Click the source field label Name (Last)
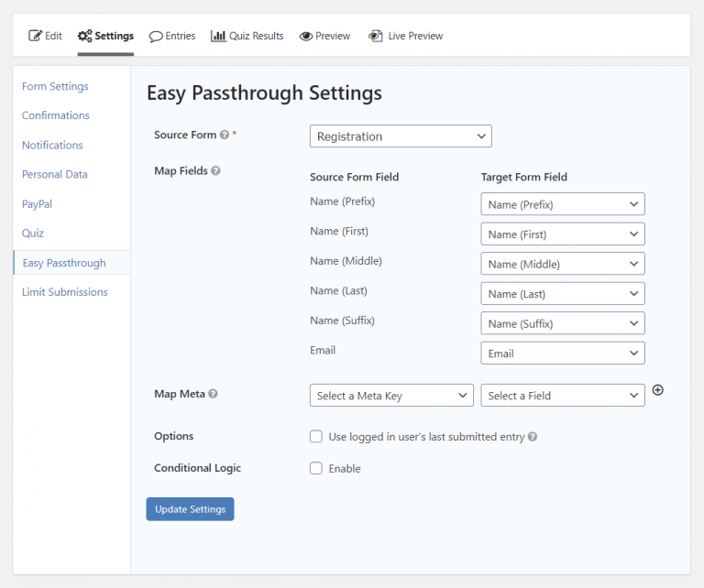 coord(338,290)
